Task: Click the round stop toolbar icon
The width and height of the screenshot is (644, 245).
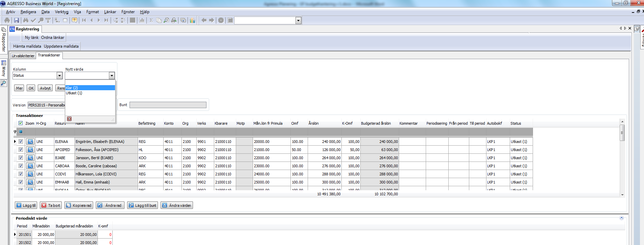Action: (x=221, y=20)
